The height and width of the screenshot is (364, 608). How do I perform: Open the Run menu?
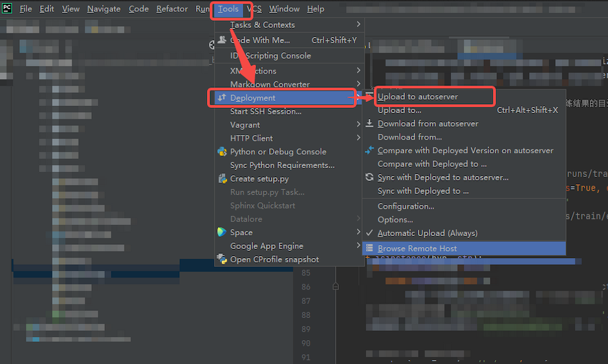[x=202, y=8]
